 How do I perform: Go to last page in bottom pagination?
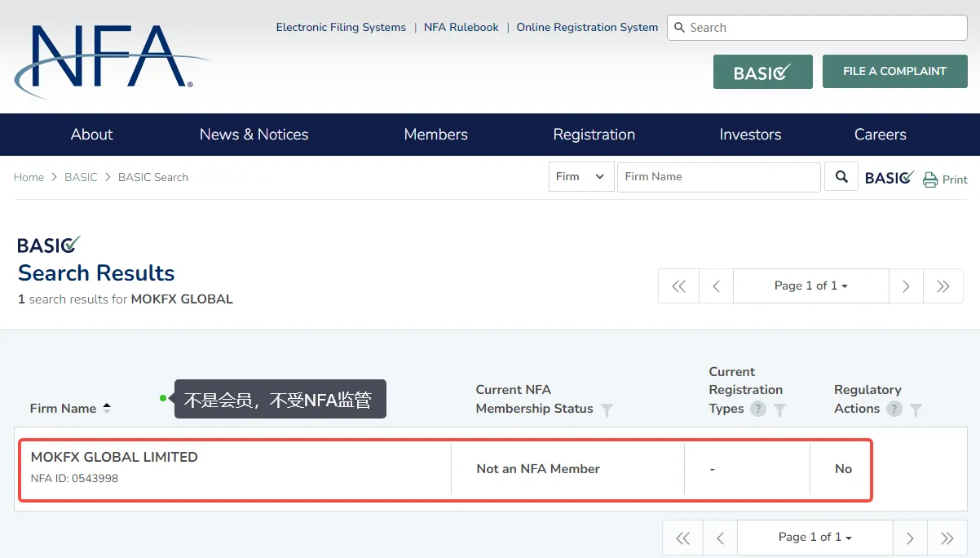(947, 538)
